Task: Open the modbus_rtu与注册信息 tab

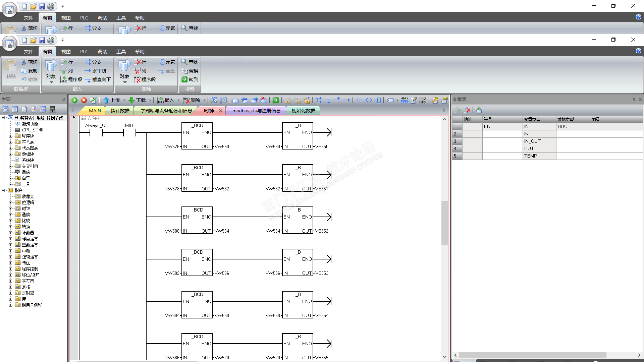Action: click(256, 111)
